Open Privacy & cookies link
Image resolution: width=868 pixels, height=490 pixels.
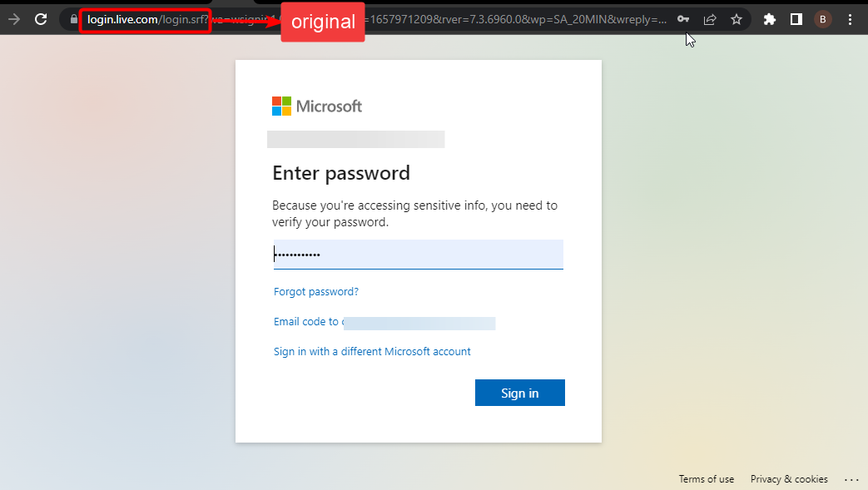pos(789,479)
